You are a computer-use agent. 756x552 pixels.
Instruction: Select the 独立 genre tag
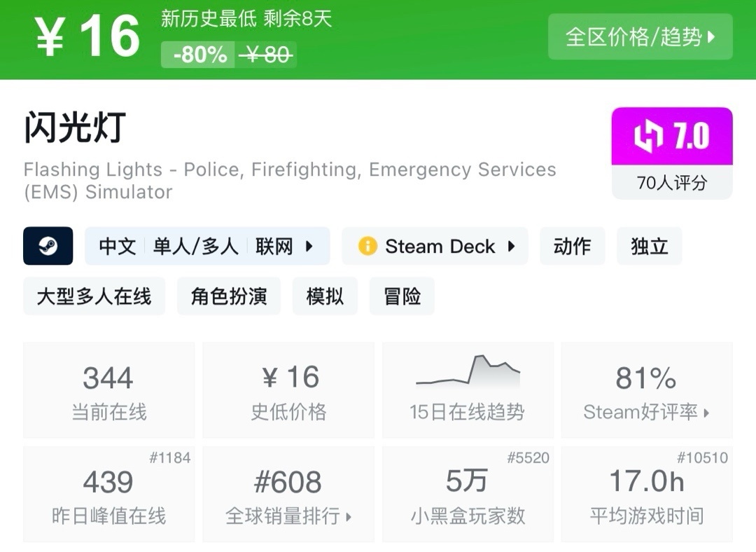(648, 246)
